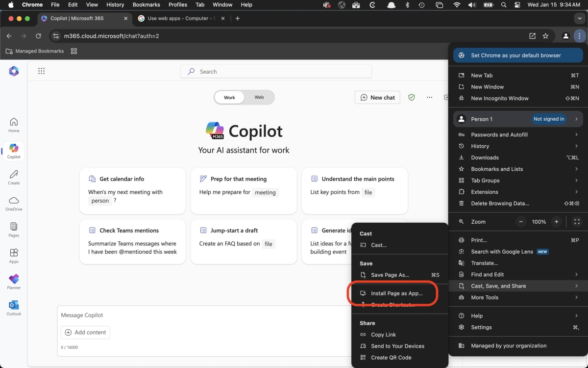Image resolution: width=588 pixels, height=368 pixels.
Task: Choose Create QR Code
Action: click(400, 358)
